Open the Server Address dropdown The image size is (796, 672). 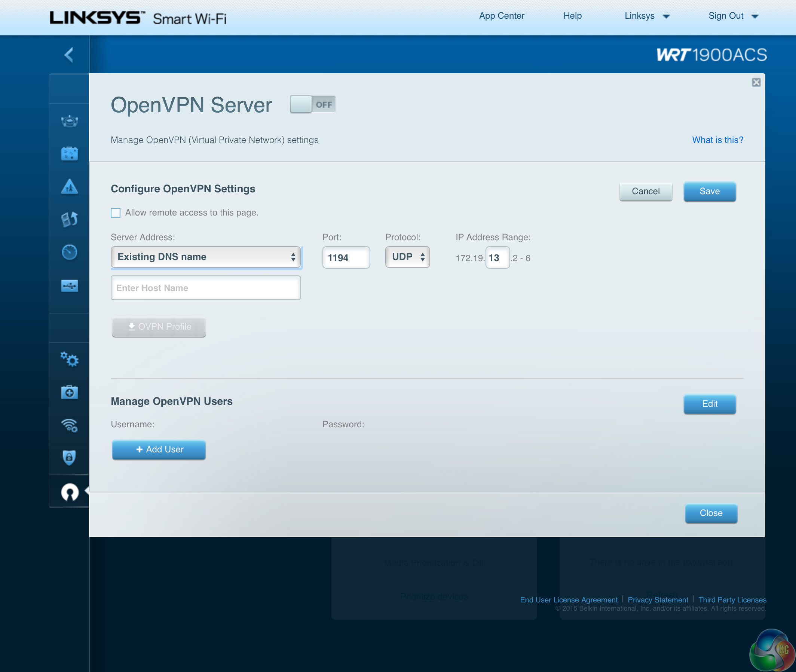[x=206, y=257]
